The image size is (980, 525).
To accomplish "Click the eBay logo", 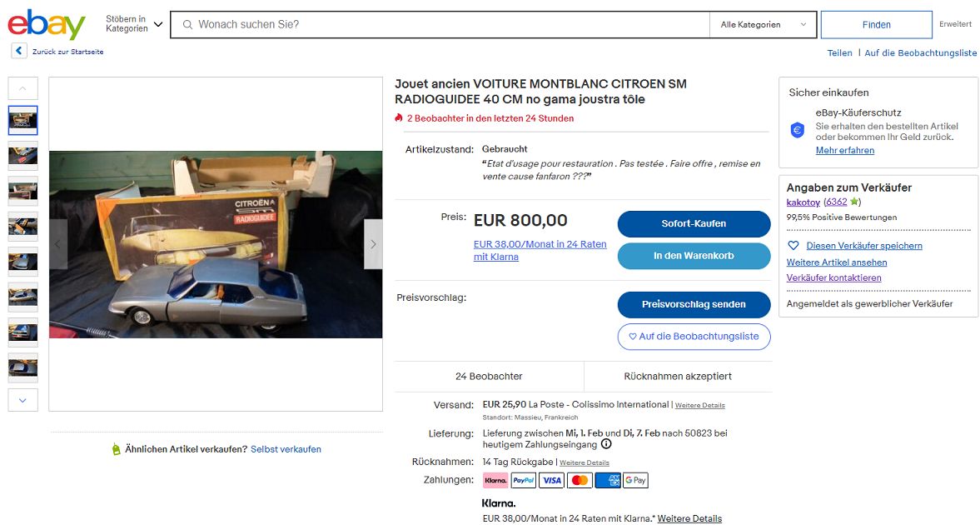I will 47,24.
